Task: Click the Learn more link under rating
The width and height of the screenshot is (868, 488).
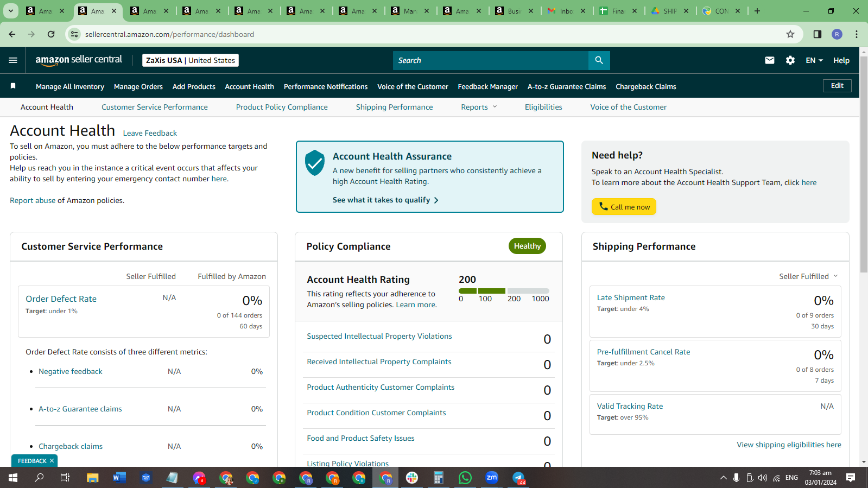Action: 416,305
